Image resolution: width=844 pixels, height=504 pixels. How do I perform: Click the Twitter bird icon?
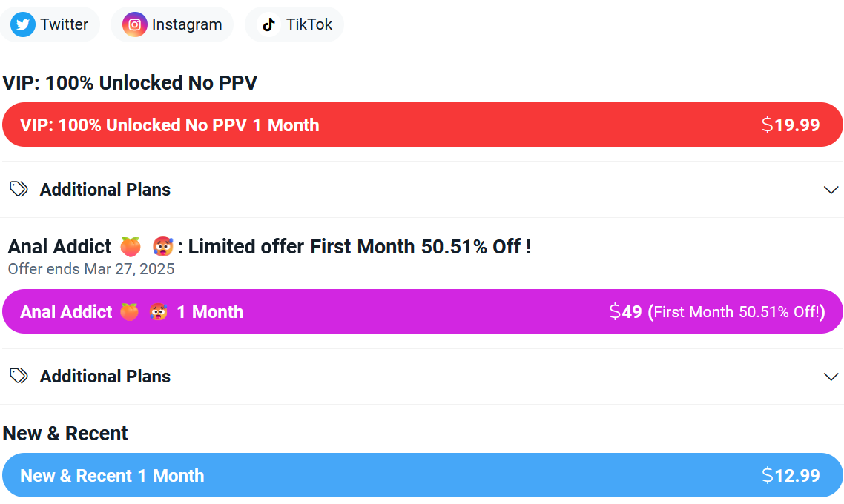[x=22, y=24]
